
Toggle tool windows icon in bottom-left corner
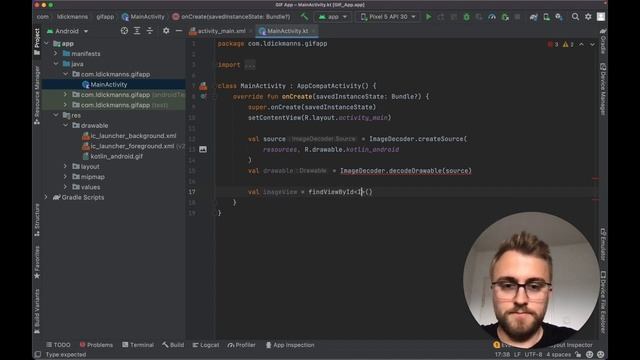(38, 354)
